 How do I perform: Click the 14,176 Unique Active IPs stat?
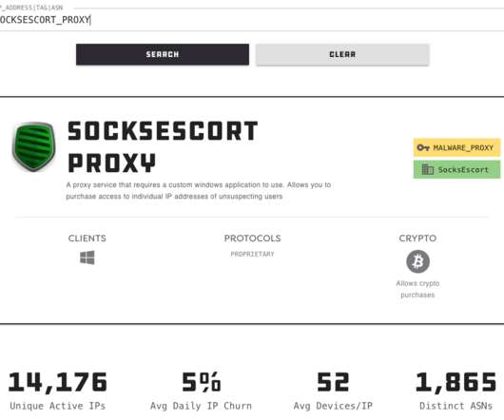click(58, 391)
